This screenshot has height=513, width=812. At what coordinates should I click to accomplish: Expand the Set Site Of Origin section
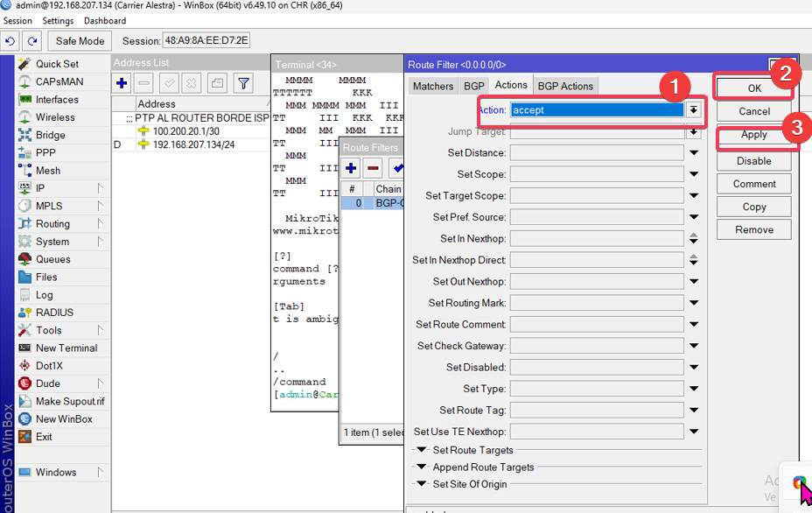pos(422,484)
